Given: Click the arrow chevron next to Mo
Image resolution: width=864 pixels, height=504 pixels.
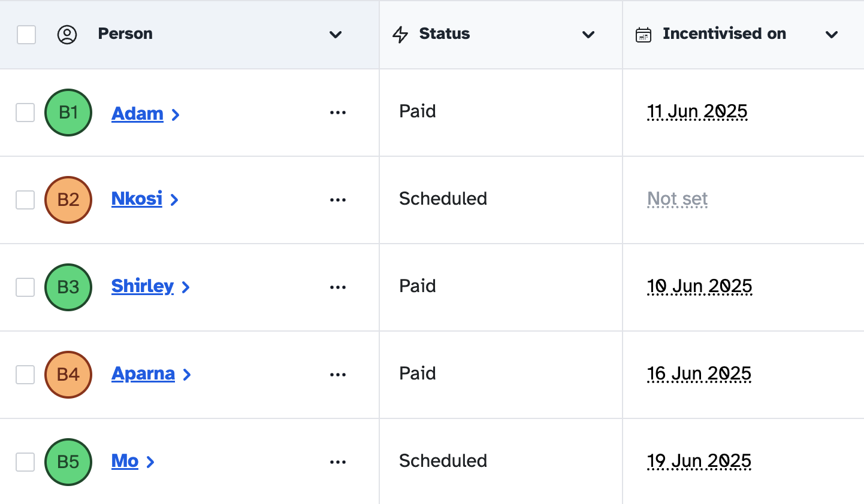Looking at the screenshot, I should pos(150,462).
